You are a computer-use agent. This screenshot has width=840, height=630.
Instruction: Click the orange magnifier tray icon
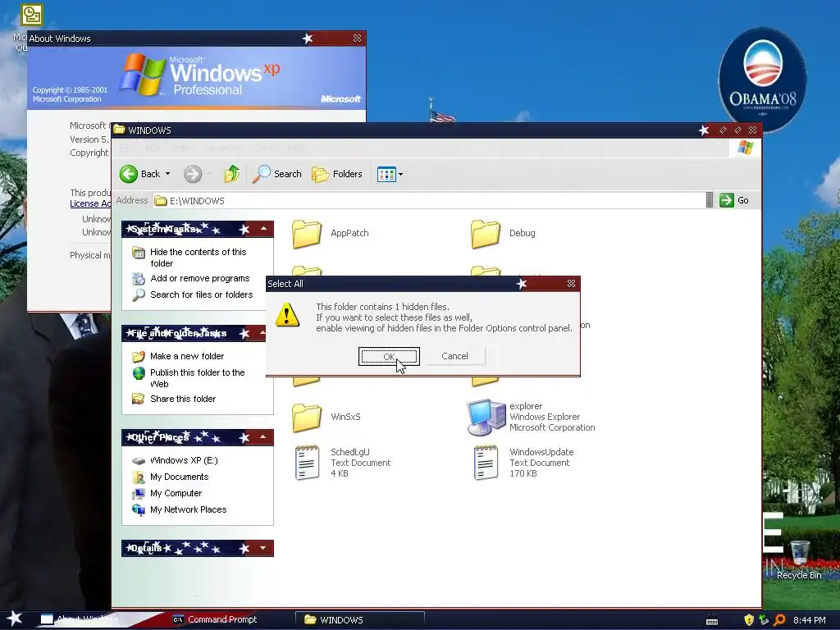779,620
